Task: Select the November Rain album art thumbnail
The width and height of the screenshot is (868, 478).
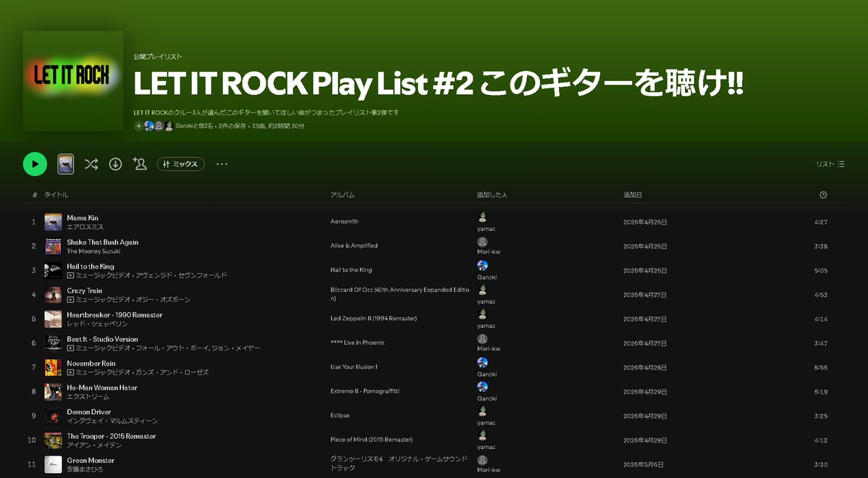Action: 53,368
